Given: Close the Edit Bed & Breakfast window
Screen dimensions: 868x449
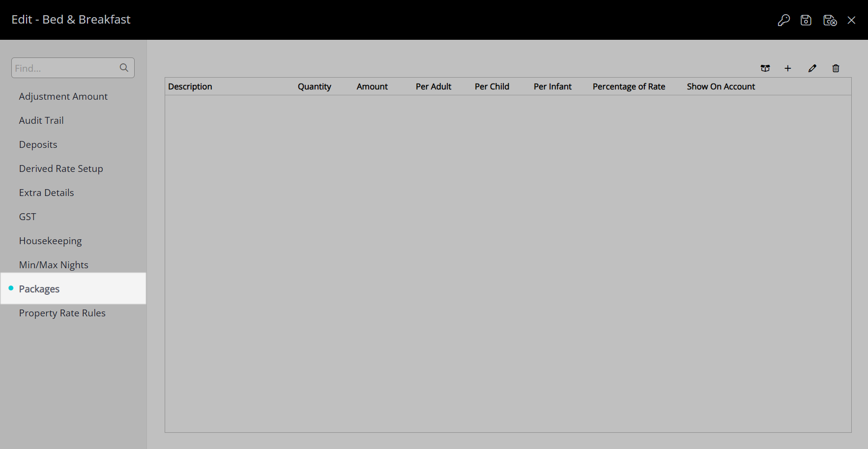Looking at the screenshot, I should 852,20.
